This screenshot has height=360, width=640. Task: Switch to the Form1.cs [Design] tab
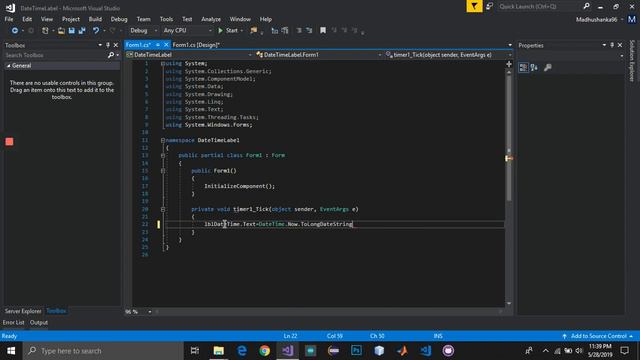tap(196, 45)
